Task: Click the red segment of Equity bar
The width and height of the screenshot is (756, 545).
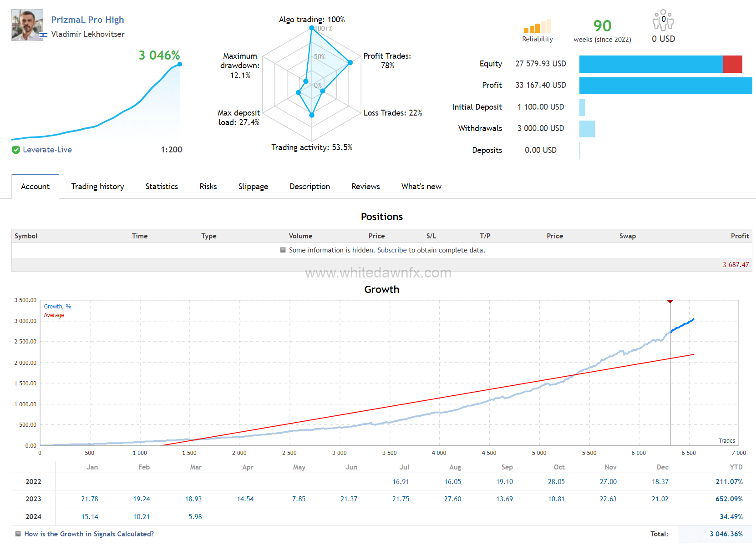Action: 732,64
